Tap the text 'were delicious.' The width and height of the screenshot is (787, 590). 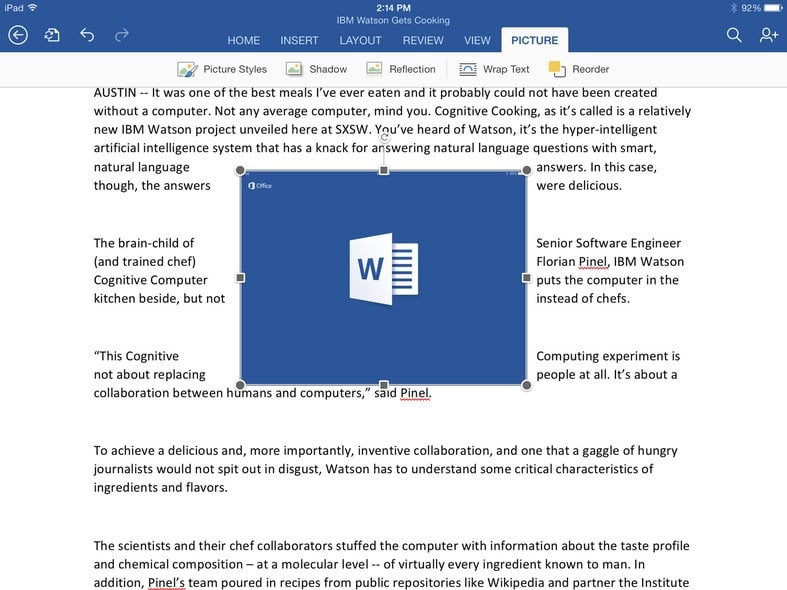(x=579, y=186)
